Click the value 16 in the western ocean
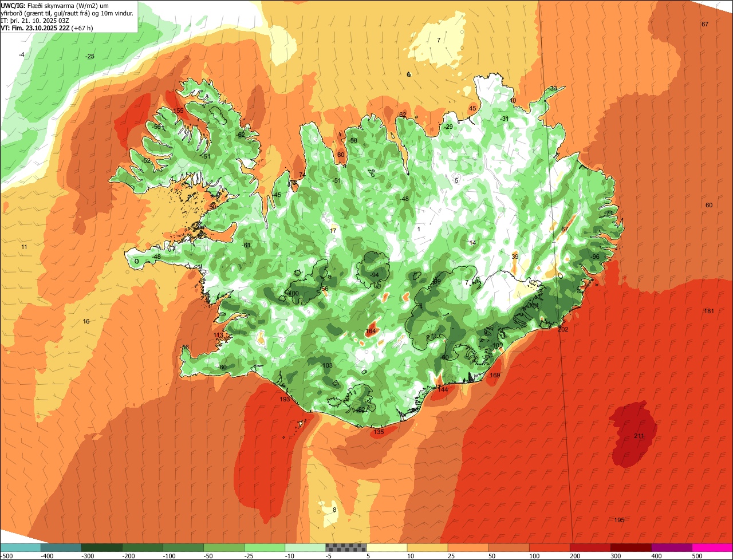Screen dimensions: 733x560 [x=86, y=322]
